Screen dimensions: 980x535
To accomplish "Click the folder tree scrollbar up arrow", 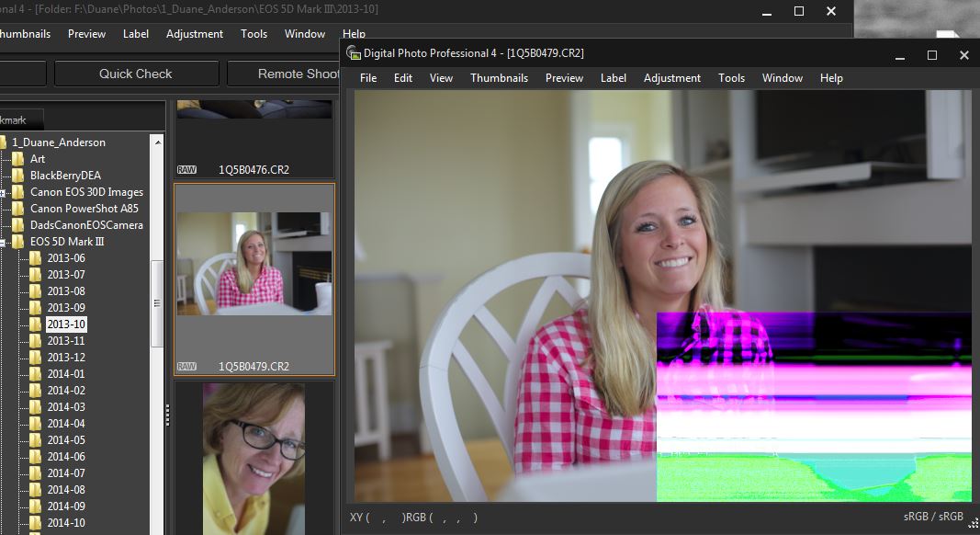I will (157, 142).
